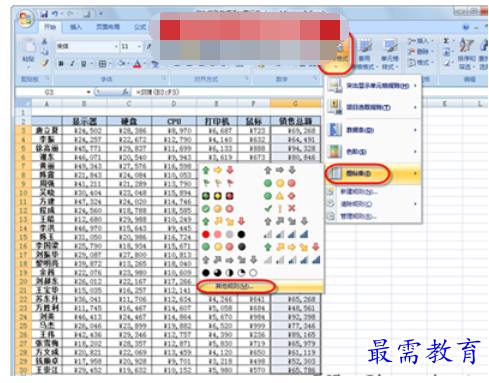Select the three gray arrows icon set

[x=280, y=170]
